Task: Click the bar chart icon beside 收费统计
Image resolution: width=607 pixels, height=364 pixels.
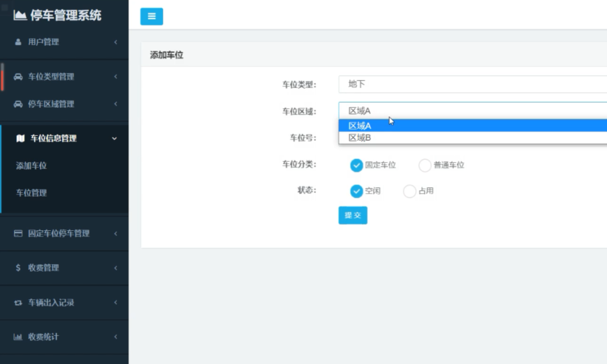Action: click(x=18, y=337)
